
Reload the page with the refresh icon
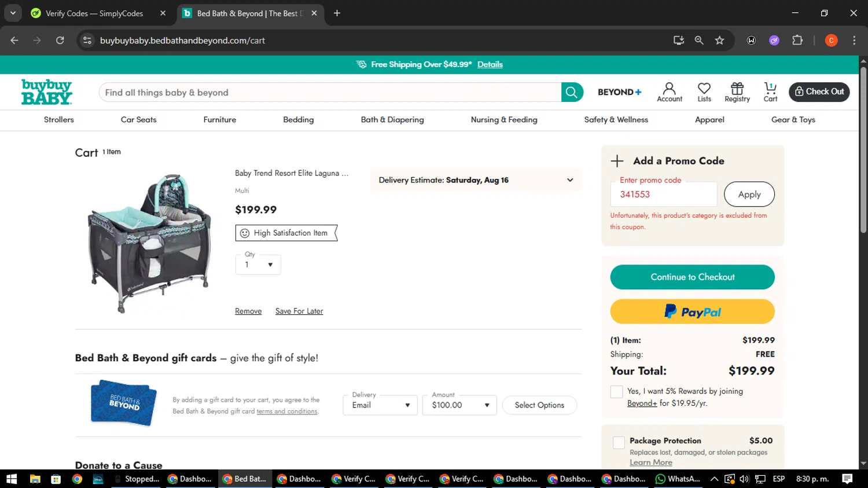[60, 41]
